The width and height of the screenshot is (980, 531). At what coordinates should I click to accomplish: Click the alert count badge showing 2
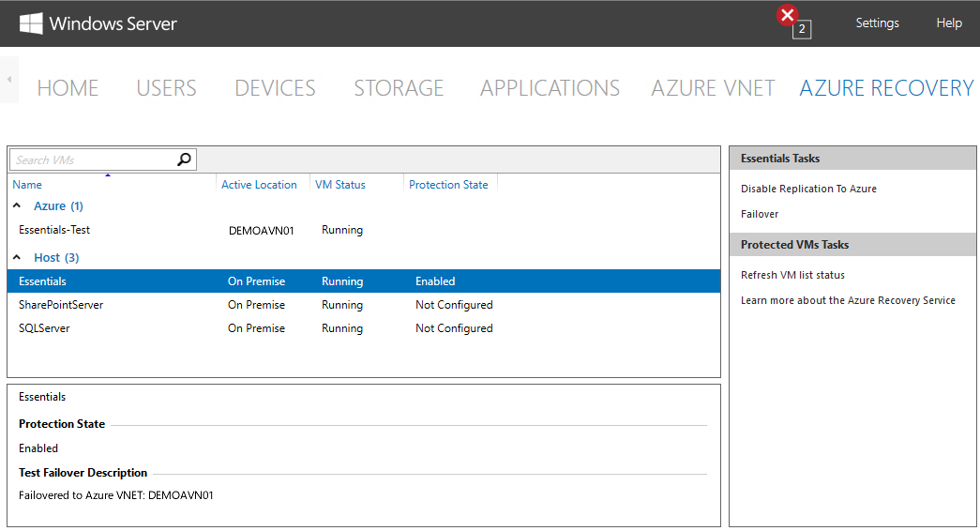[802, 29]
